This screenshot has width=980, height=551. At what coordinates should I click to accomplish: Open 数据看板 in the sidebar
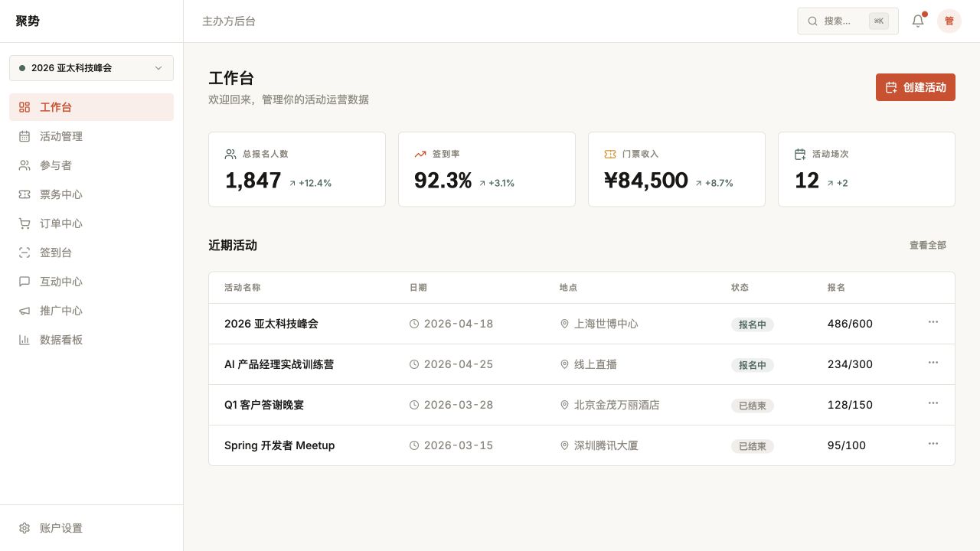91,340
